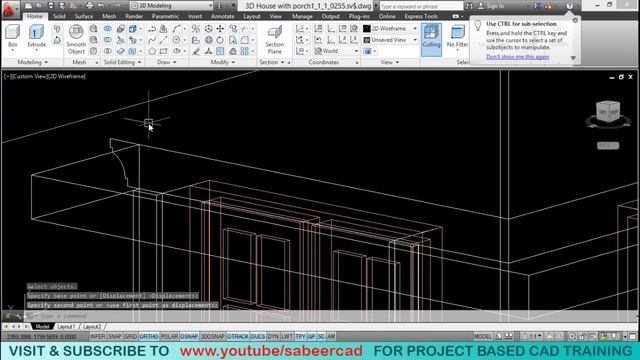This screenshot has width=640, height=360.
Task: Select the Line draw tool
Action: 164,40
